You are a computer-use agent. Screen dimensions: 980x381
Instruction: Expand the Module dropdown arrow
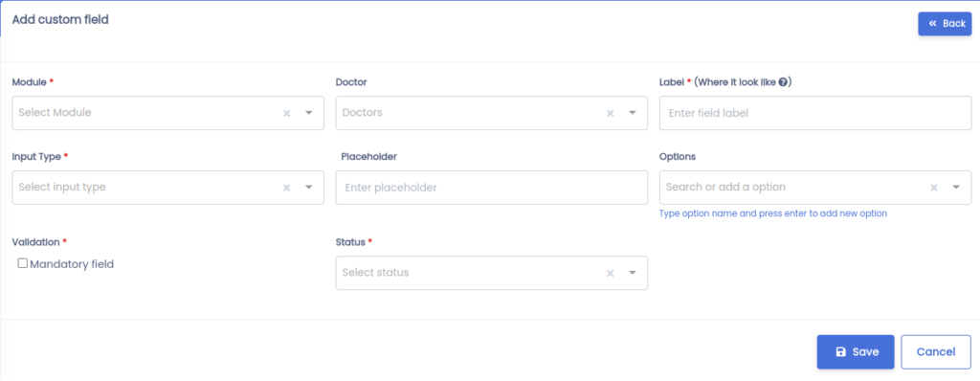click(x=309, y=113)
